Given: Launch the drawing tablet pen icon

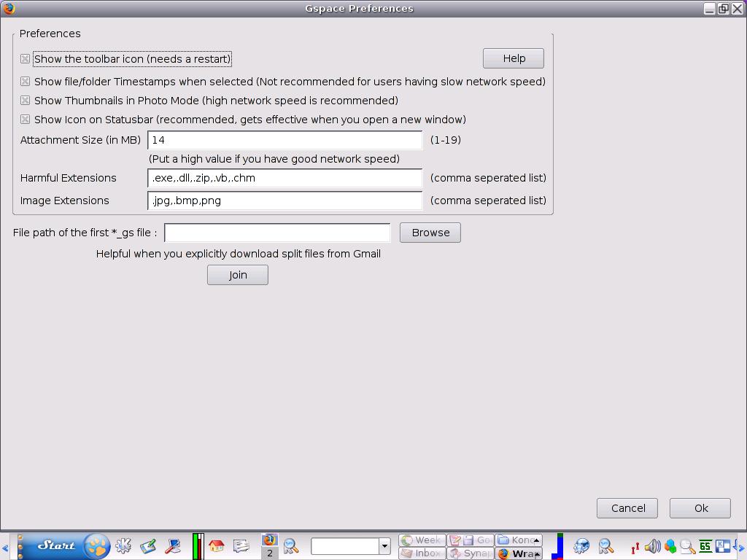Looking at the screenshot, I should click(x=148, y=545).
